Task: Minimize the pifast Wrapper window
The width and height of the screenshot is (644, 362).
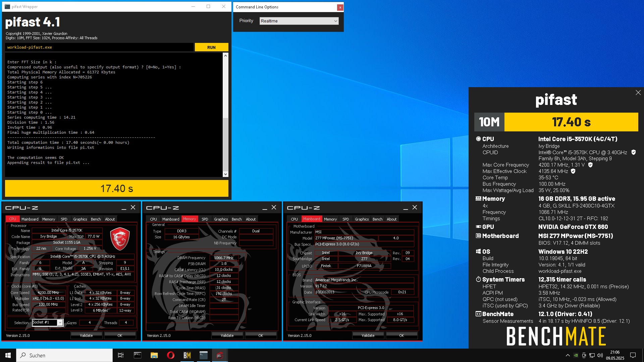Action: (x=193, y=6)
